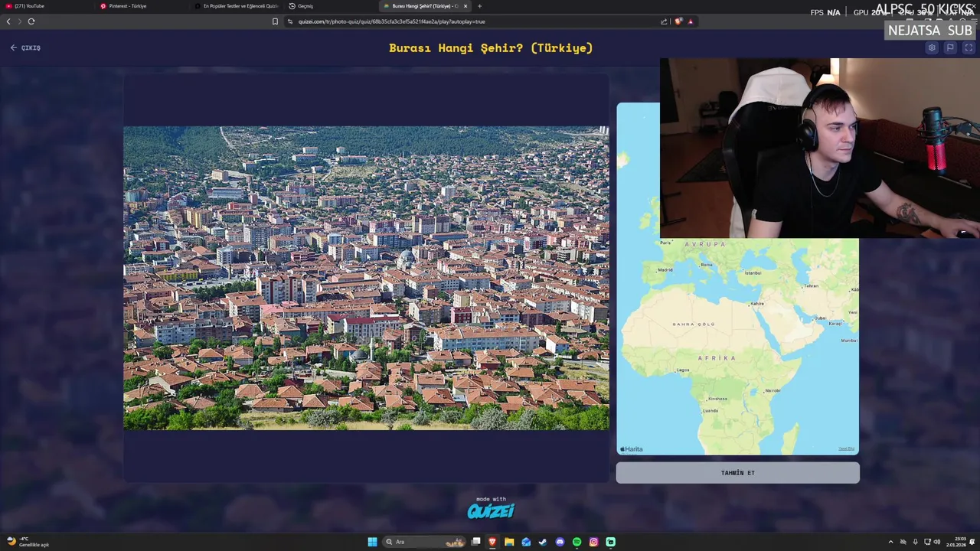Click the quizel.com address bar URL
The height and width of the screenshot is (551, 980).
(x=392, y=21)
